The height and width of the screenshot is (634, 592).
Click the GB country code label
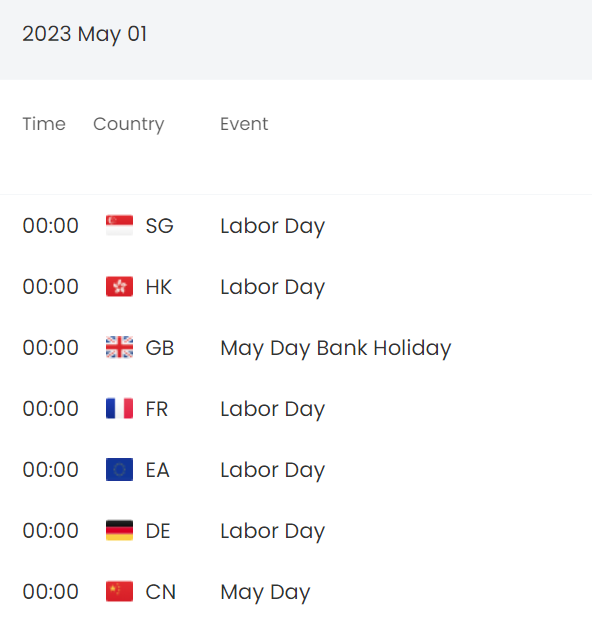click(x=160, y=348)
